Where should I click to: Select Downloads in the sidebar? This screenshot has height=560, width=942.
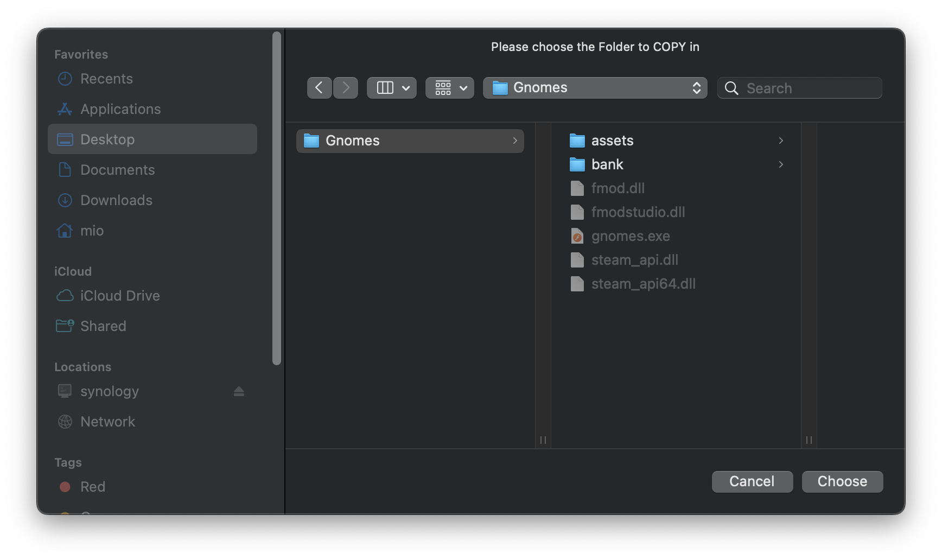(x=116, y=200)
